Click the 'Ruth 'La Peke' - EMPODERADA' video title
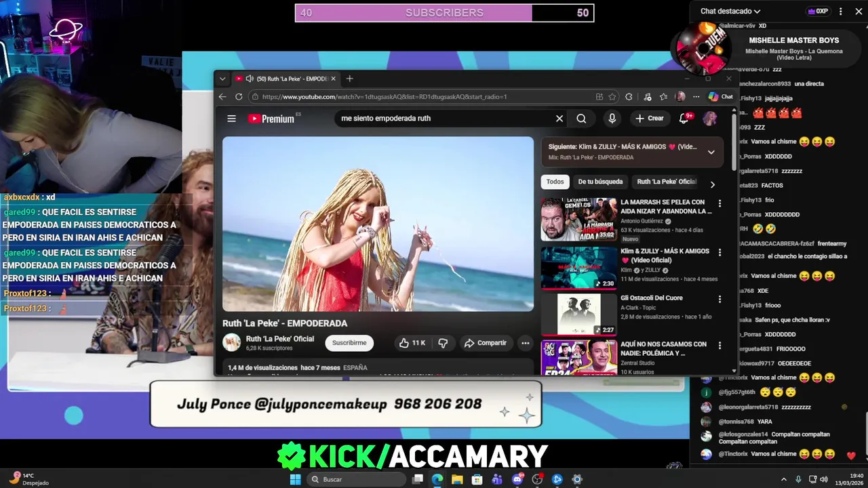 (285, 323)
